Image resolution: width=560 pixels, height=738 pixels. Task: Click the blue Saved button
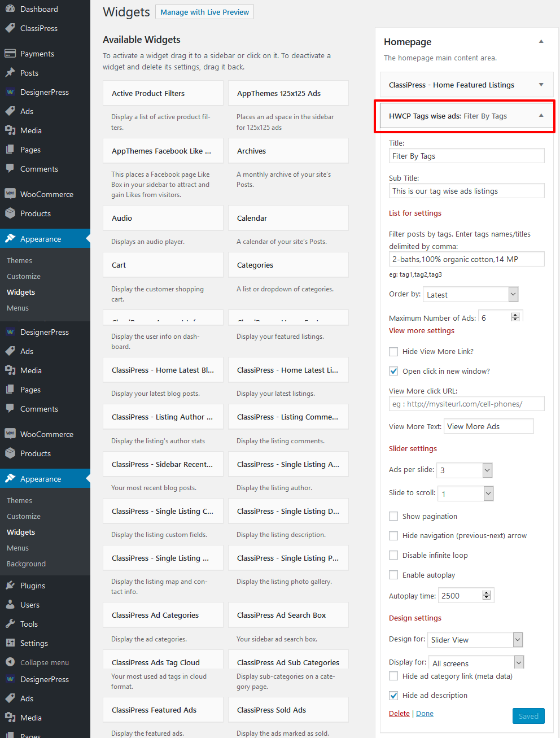(528, 716)
